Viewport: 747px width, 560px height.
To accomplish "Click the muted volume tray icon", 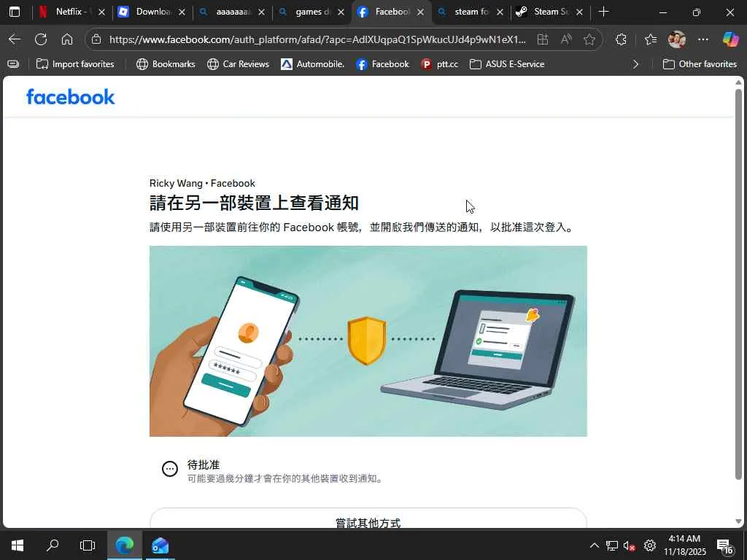I will coord(630,545).
